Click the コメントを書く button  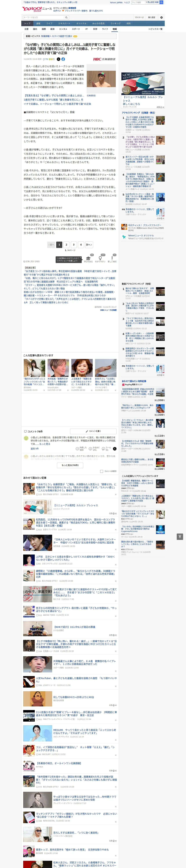point(93,431)
